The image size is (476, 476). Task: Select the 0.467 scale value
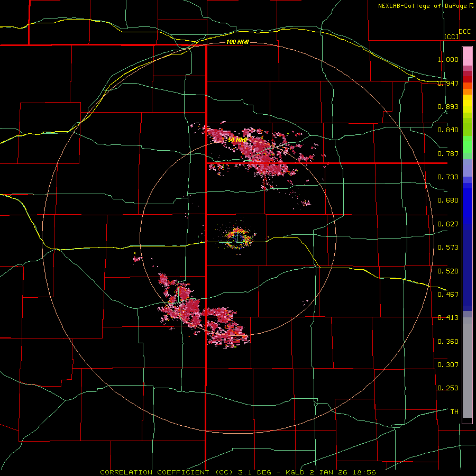pyautogui.click(x=448, y=295)
